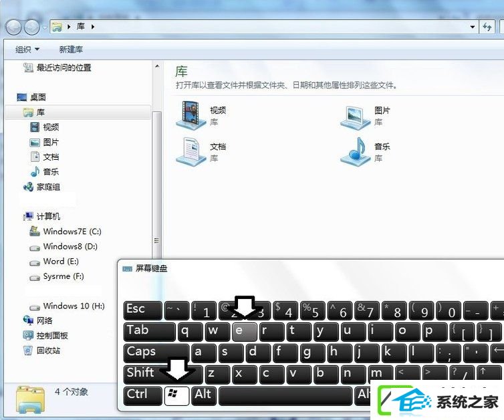Click the e key on screen keyboard
504x420 pixels.
click(245, 332)
